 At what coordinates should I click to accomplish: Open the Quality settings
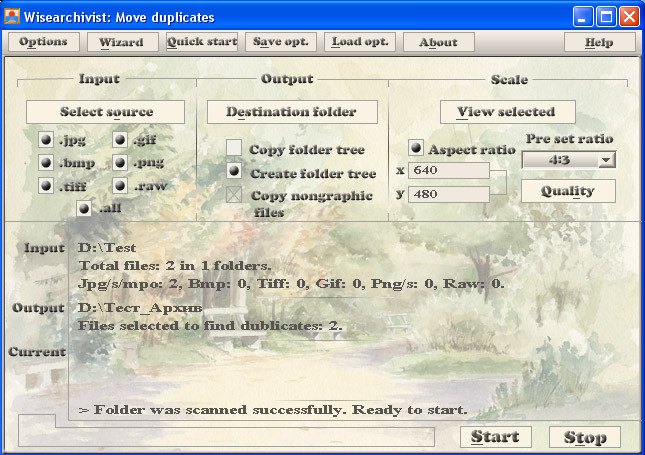(x=568, y=191)
